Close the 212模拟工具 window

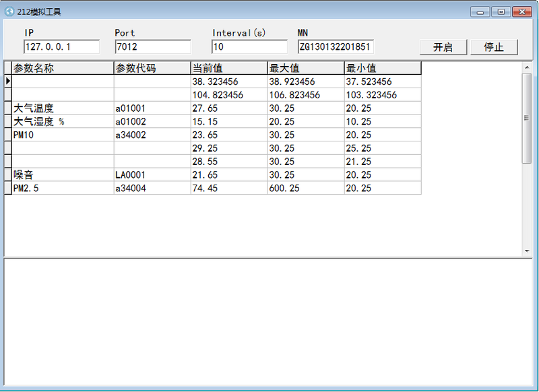(521, 12)
